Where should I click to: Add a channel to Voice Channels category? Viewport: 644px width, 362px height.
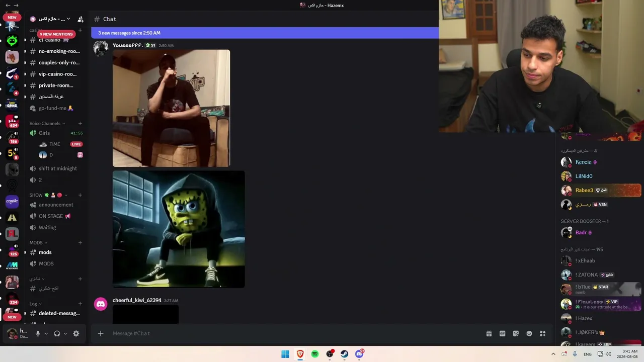pos(80,124)
